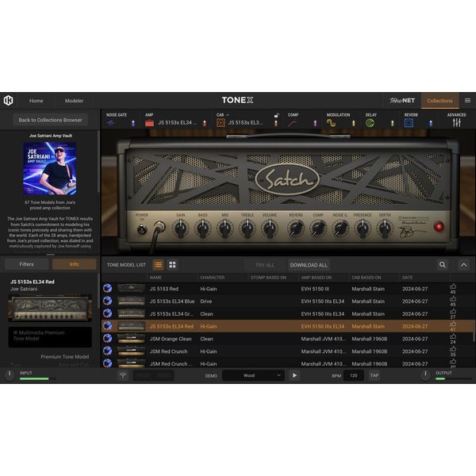476x476 pixels.
Task: Click the Joe Satriani Amp Vault cover image
Action: click(x=50, y=168)
